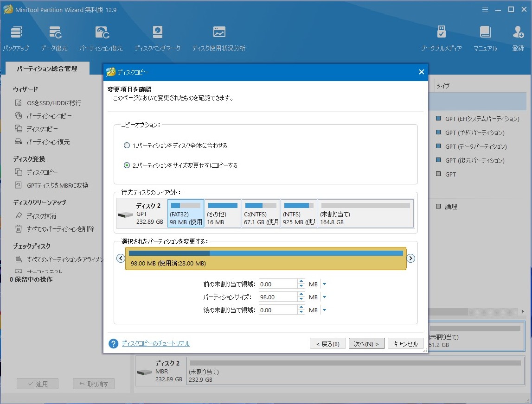Click the yellow partition size slider bar
532x404 pixels.
[x=266, y=259]
